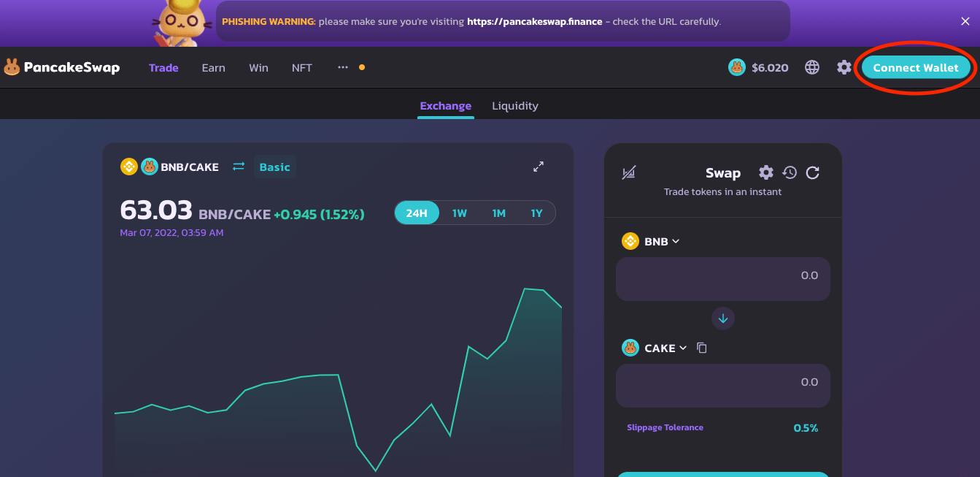Click the CAKE amount input field

pyautogui.click(x=723, y=385)
